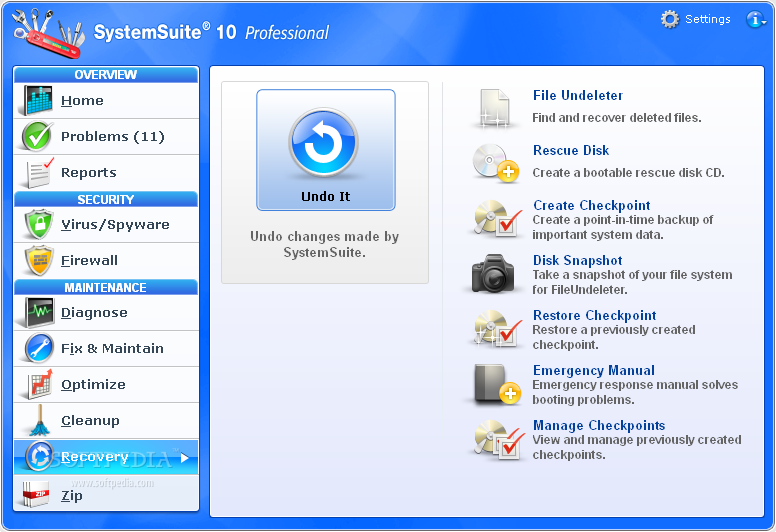Click the MAINTENANCE section header
Screen dimensions: 776x532
coord(106,288)
